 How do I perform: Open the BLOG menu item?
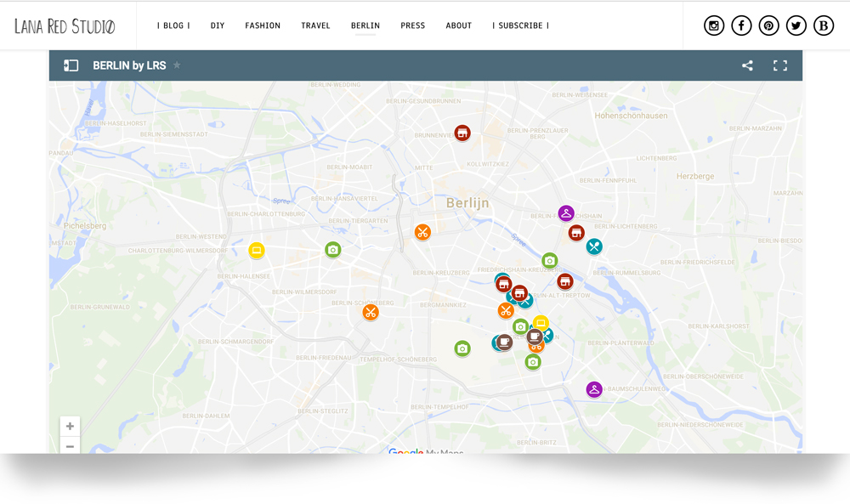(x=173, y=25)
